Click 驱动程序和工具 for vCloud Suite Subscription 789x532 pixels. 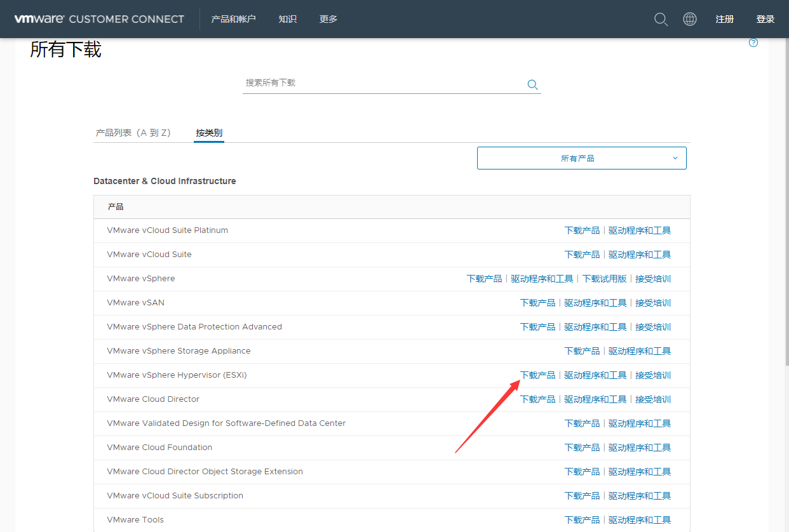[640, 496]
